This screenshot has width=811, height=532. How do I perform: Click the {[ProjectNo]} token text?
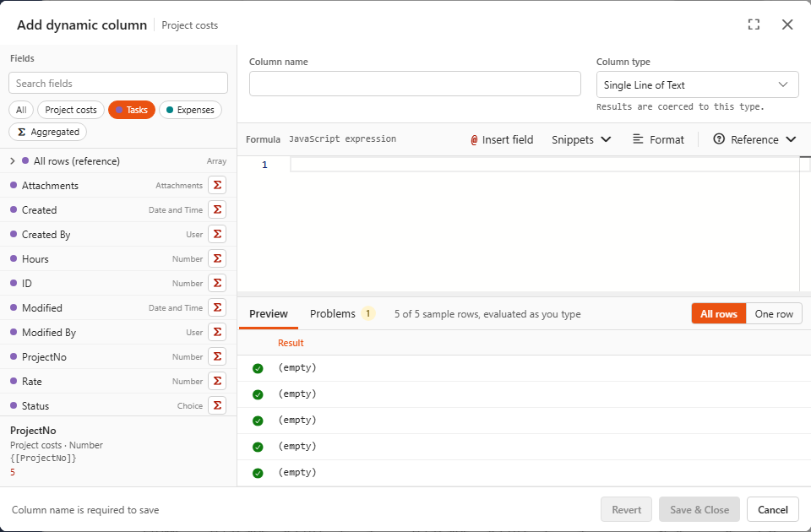(43, 458)
